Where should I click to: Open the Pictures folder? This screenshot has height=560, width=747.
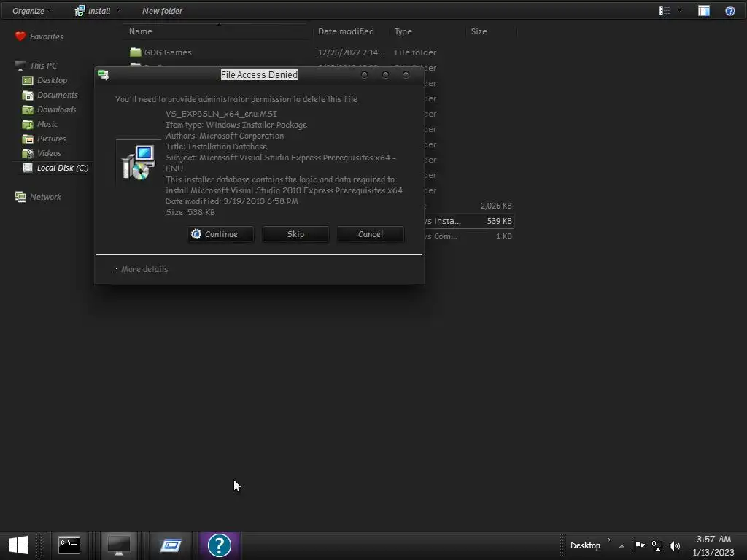coord(52,139)
